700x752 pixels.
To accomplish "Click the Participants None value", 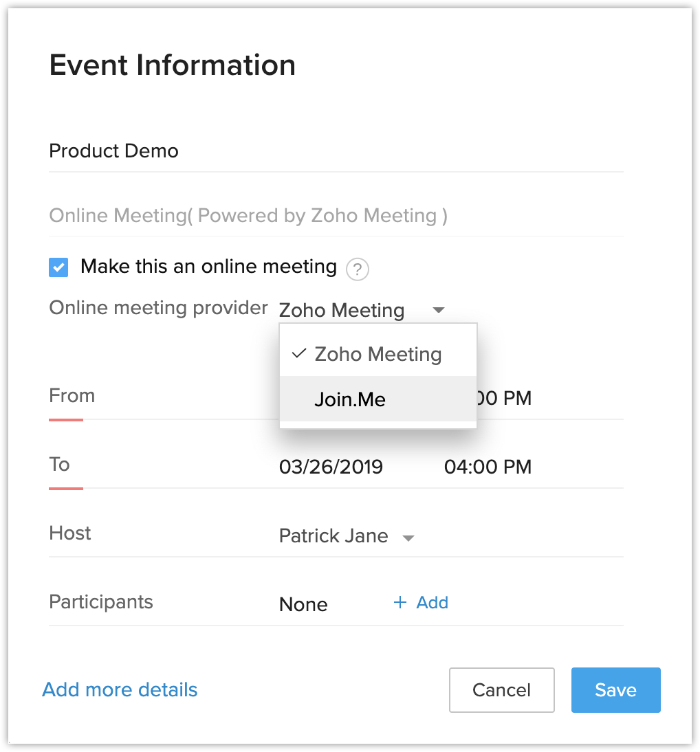I will (x=303, y=605).
